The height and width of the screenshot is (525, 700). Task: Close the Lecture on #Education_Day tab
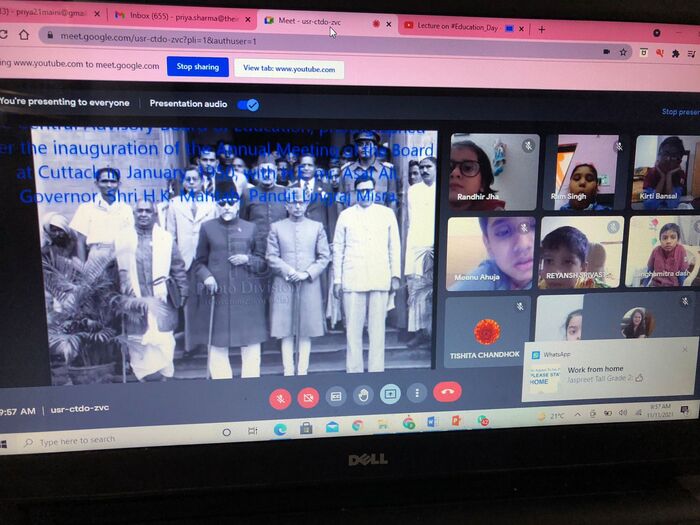click(521, 29)
